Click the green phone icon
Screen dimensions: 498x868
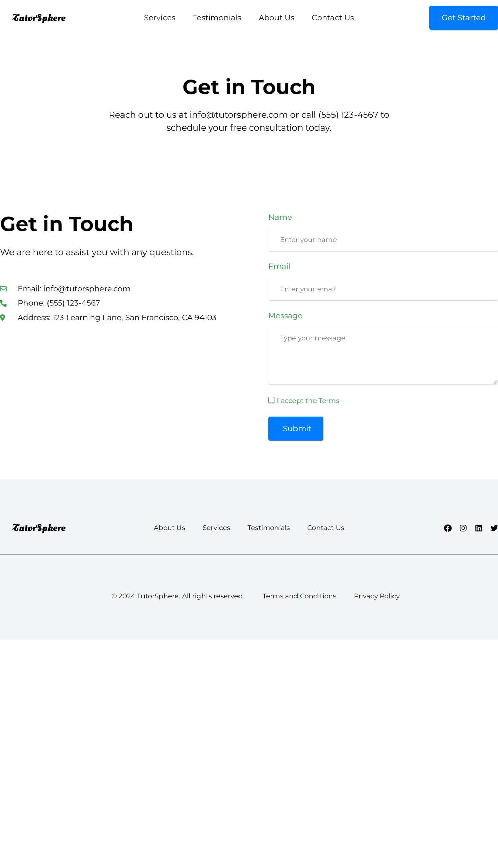[3, 303]
